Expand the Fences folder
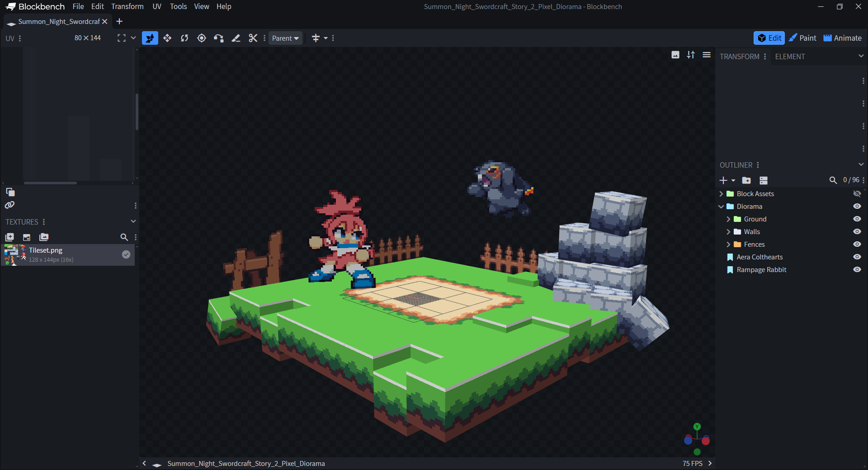 (x=728, y=244)
